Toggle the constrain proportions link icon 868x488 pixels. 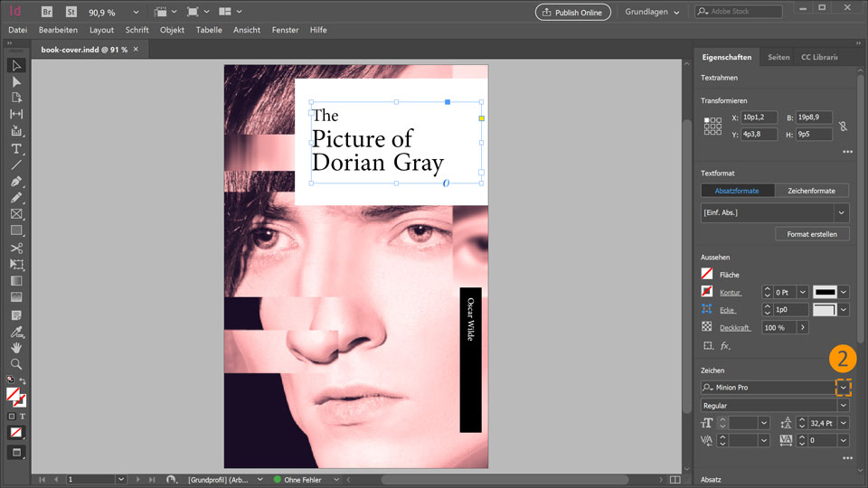843,127
